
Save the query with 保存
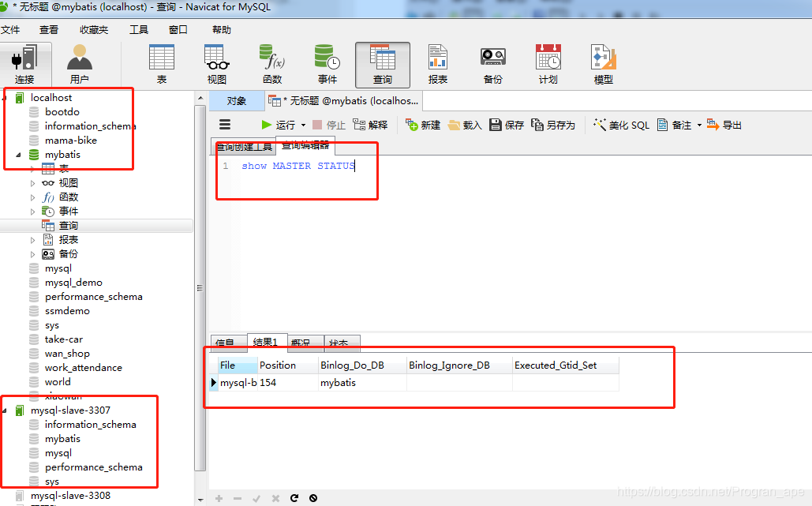pyautogui.click(x=507, y=125)
